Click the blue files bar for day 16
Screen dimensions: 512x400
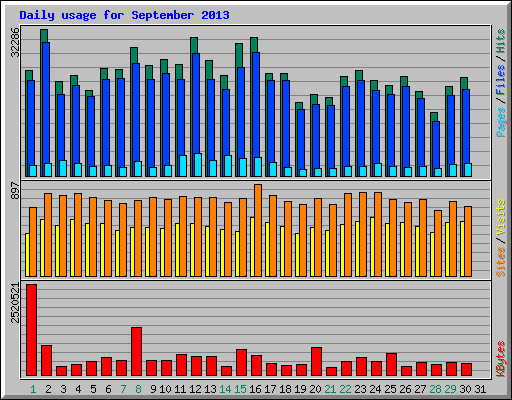(x=256, y=105)
